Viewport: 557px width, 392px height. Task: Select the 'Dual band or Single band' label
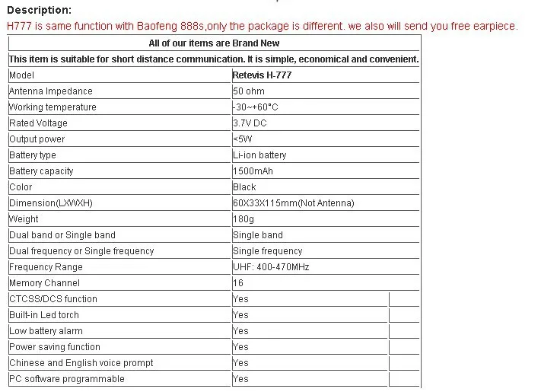click(62, 235)
